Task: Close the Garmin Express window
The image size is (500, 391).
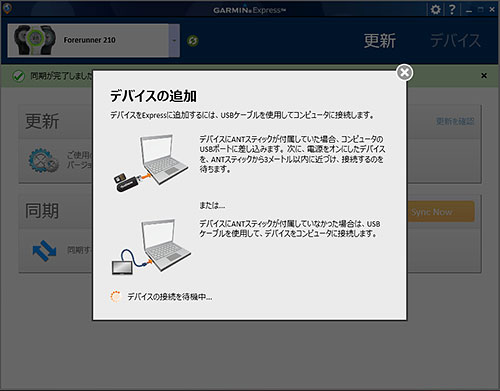Action: pyautogui.click(x=492, y=10)
